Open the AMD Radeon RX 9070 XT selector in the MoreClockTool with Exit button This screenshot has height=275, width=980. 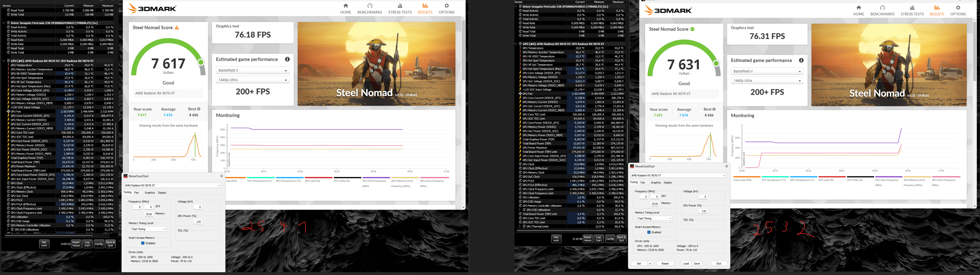[678, 175]
